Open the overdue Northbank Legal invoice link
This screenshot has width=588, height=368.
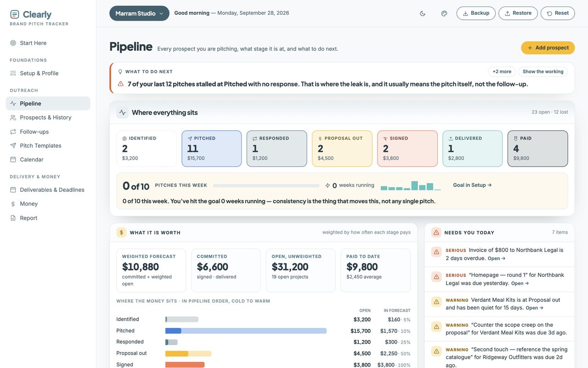496,259
